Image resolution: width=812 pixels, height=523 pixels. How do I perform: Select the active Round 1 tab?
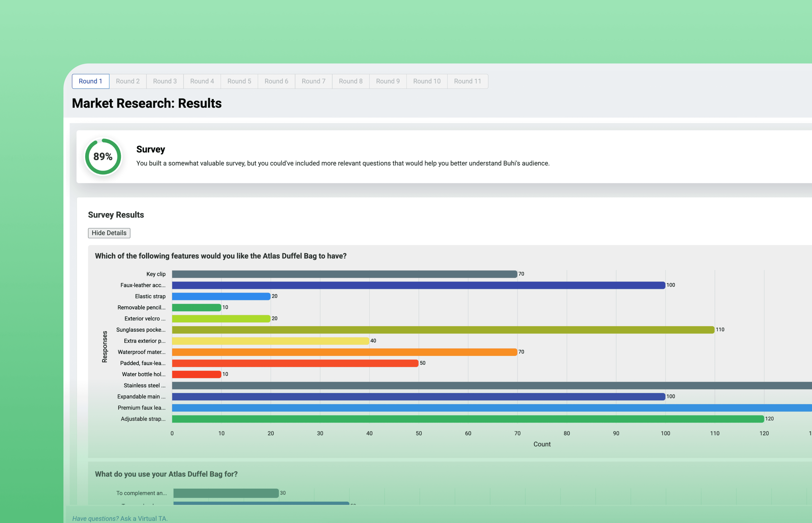(x=90, y=81)
